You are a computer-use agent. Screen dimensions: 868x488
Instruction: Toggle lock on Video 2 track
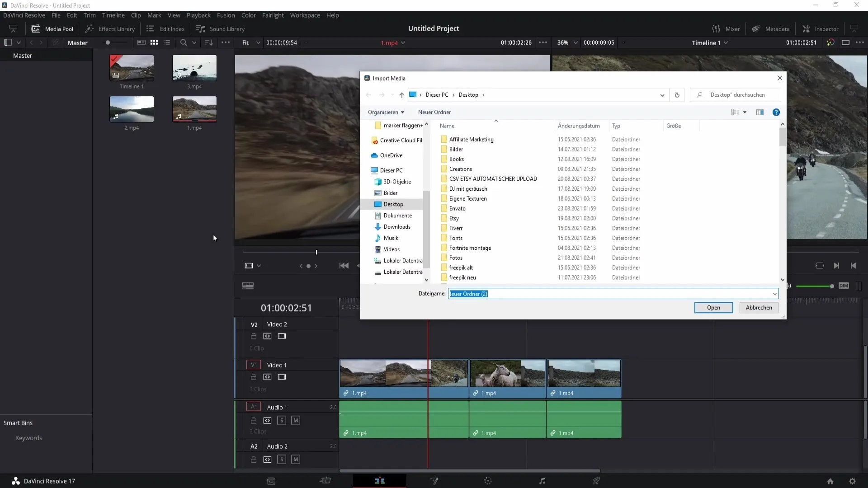tap(254, 336)
